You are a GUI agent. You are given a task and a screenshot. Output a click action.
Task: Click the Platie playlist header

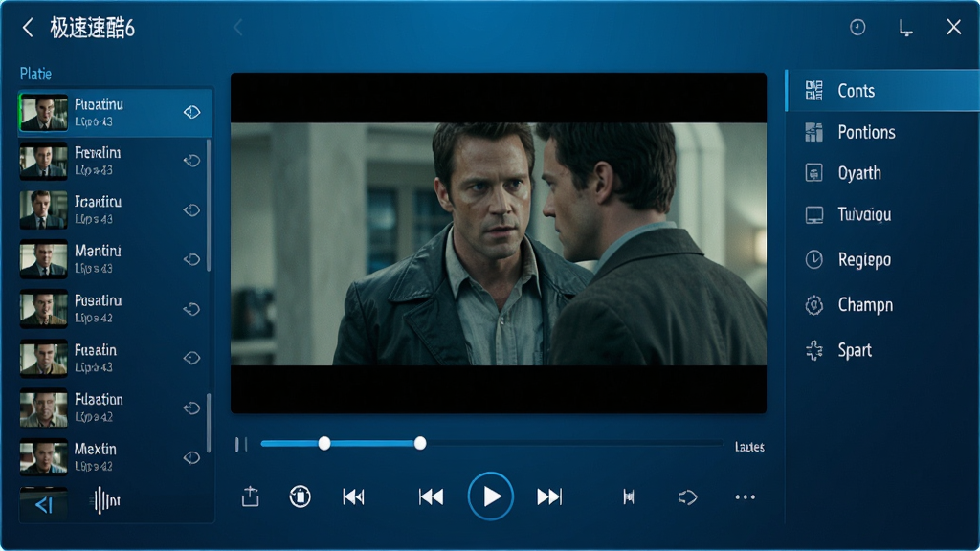point(35,74)
